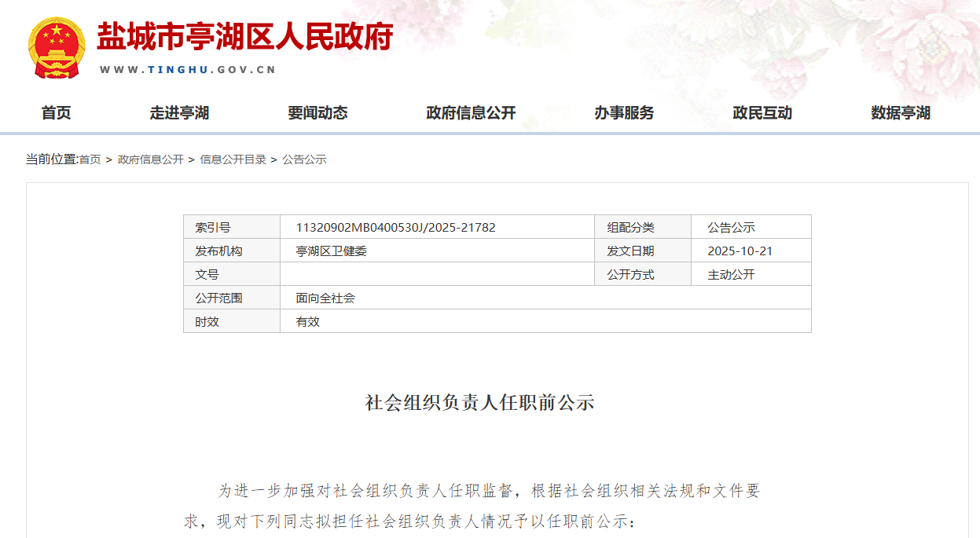Navigate to 办事服务 section
This screenshot has height=538, width=980.
click(624, 113)
